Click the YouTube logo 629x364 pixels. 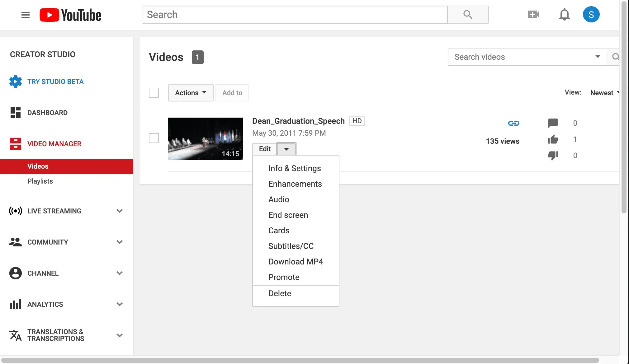coord(70,15)
